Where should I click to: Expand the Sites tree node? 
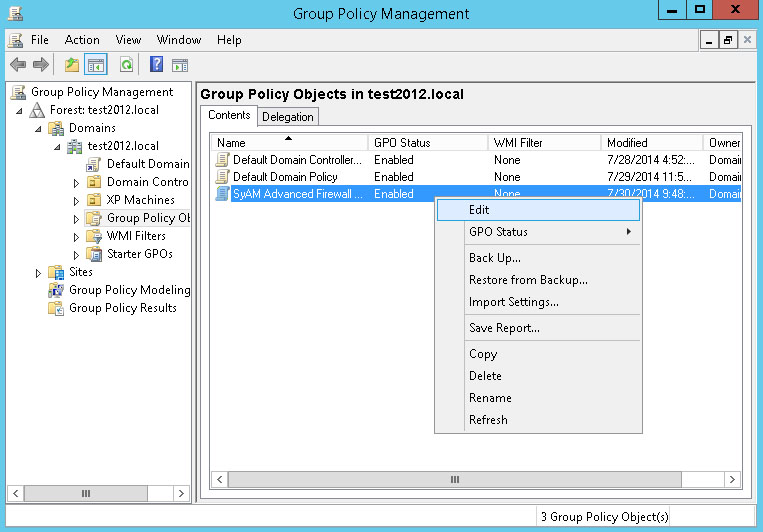point(39,272)
